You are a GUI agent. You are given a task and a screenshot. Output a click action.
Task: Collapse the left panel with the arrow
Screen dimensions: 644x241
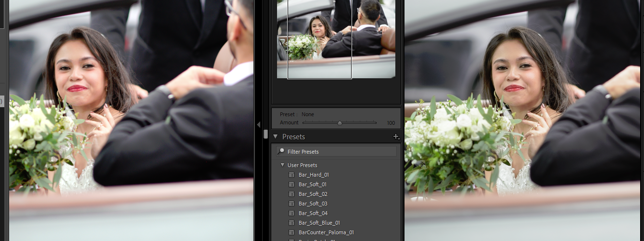pyautogui.click(x=258, y=124)
